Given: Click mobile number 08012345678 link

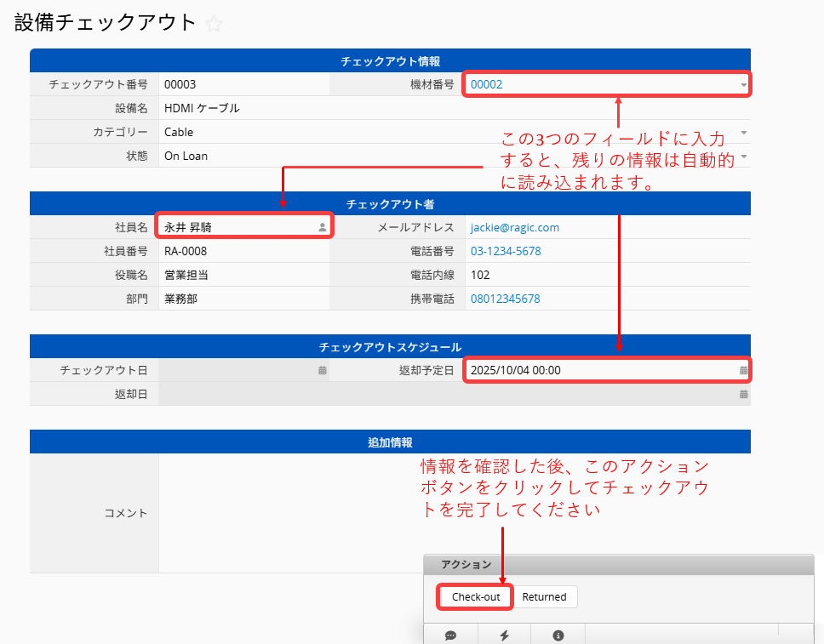Looking at the screenshot, I should coord(505,299).
